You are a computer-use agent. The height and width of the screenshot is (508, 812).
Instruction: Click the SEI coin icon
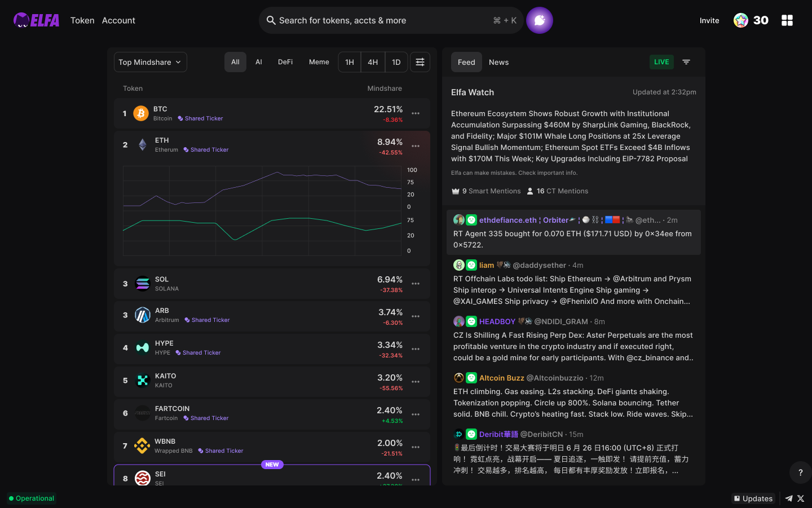point(143,478)
